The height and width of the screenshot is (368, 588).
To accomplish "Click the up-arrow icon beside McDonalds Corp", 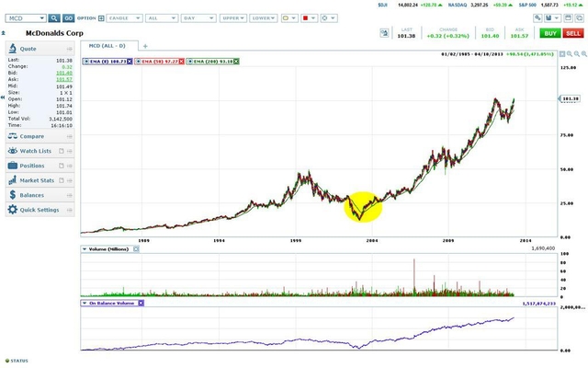I will coord(3,33).
